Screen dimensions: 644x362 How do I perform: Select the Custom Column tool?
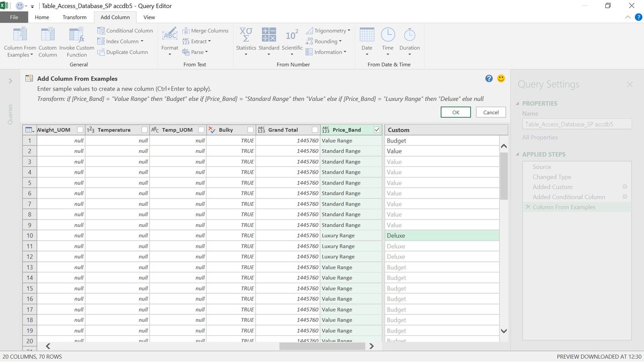click(x=47, y=42)
